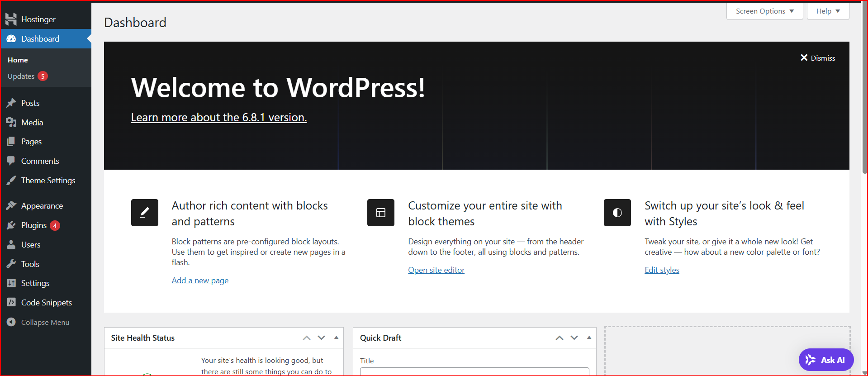Dismiss the welcome panel
The height and width of the screenshot is (376, 868).
(x=818, y=58)
